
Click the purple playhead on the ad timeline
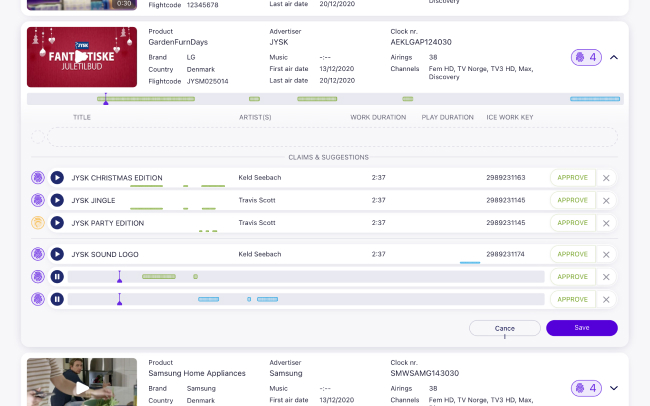(x=106, y=99)
